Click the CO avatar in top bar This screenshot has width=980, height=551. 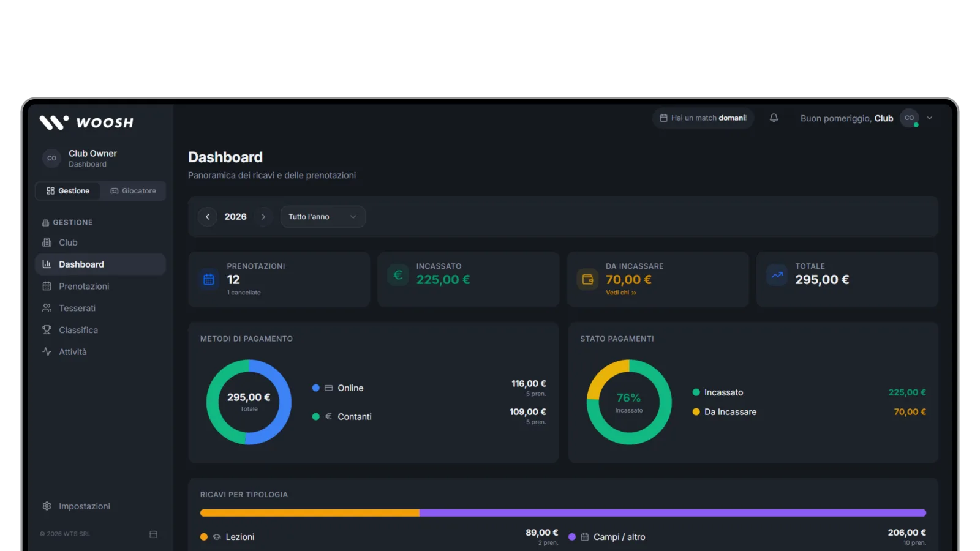click(x=909, y=118)
